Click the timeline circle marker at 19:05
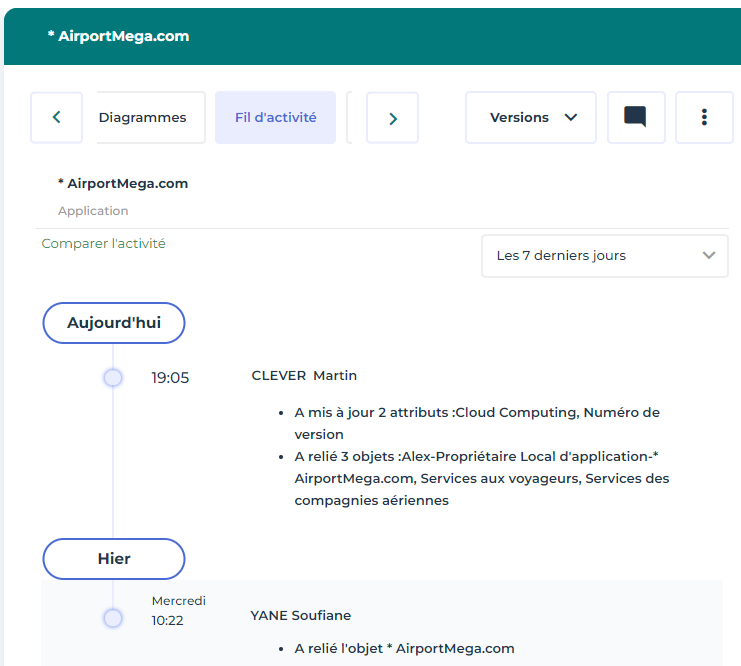 click(x=113, y=377)
